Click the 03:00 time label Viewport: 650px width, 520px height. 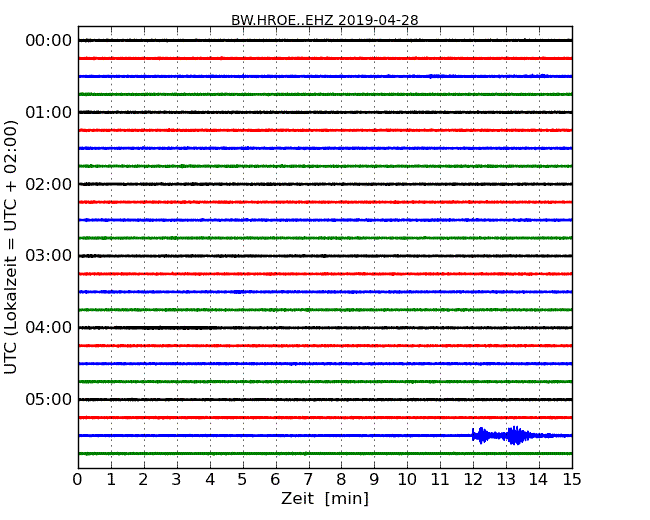[x=49, y=256]
